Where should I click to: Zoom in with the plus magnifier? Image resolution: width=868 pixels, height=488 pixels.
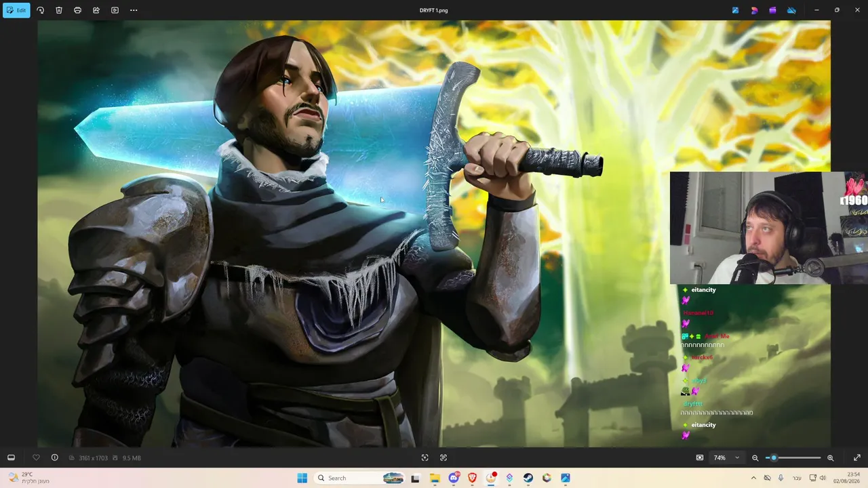831,457
